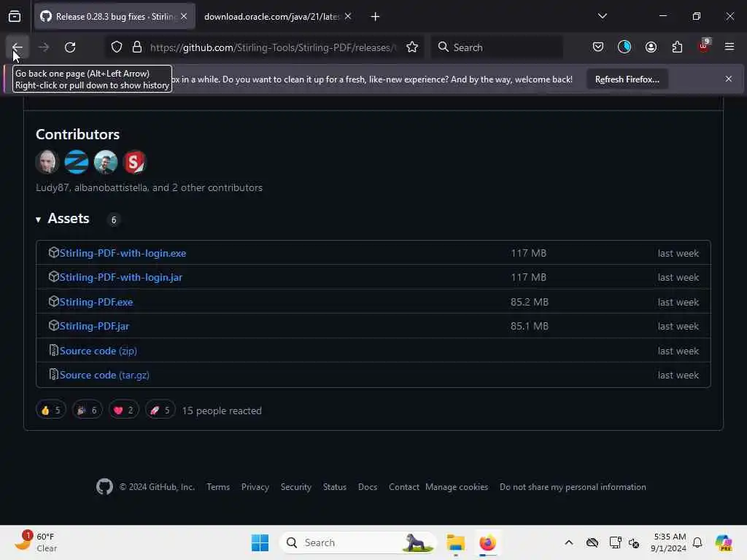
Task: Click the GitHub URL address bar
Action: [x=272, y=47]
